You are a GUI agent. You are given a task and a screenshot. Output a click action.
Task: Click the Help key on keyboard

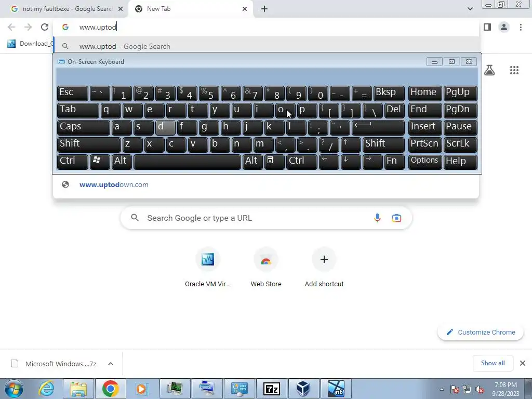pos(460,162)
